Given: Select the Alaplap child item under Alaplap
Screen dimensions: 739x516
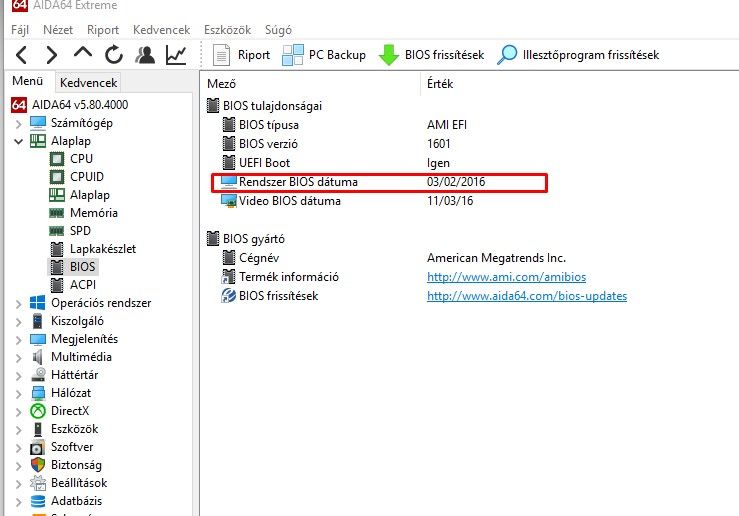Looking at the screenshot, I should 90,195.
